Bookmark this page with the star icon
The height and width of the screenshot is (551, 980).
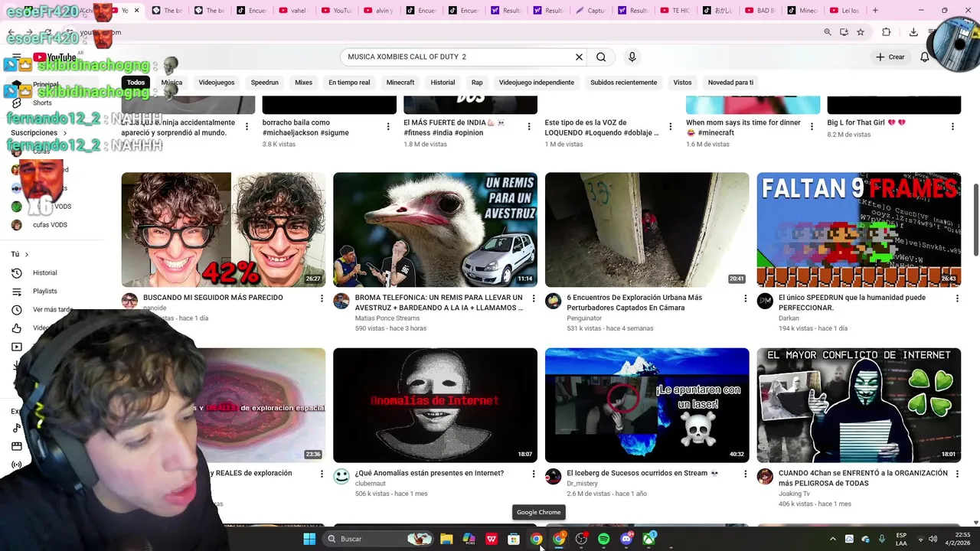pos(861,32)
